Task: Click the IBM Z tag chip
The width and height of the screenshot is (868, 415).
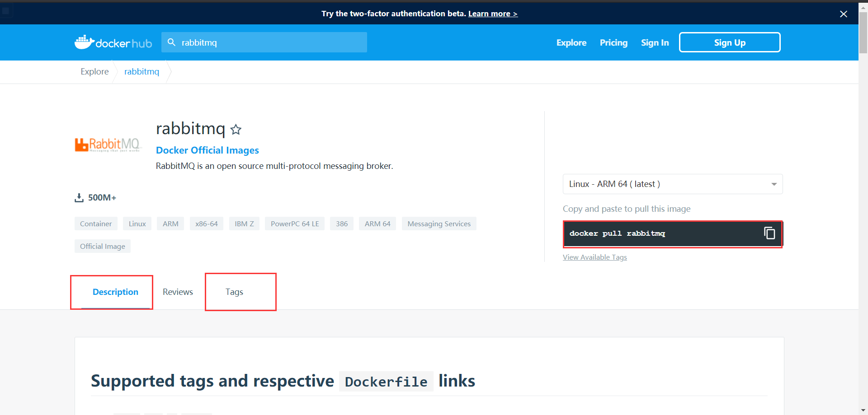Action: [x=244, y=224]
